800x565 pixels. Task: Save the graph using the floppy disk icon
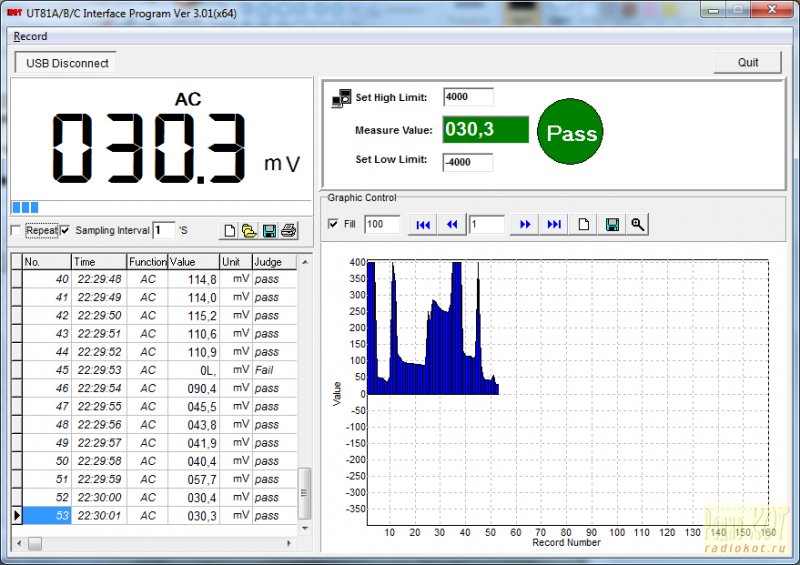pos(612,225)
